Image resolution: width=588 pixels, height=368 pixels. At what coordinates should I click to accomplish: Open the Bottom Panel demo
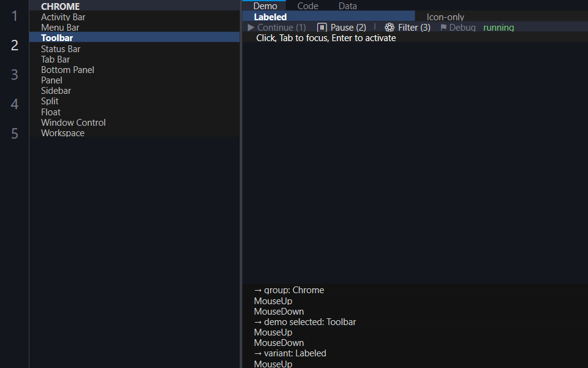tap(134, 70)
